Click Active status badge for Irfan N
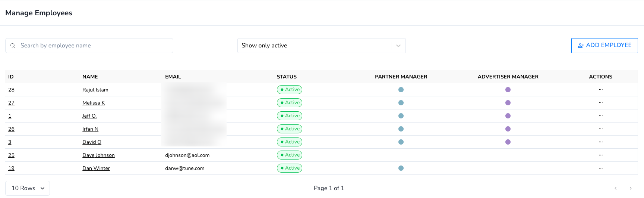 pyautogui.click(x=290, y=129)
